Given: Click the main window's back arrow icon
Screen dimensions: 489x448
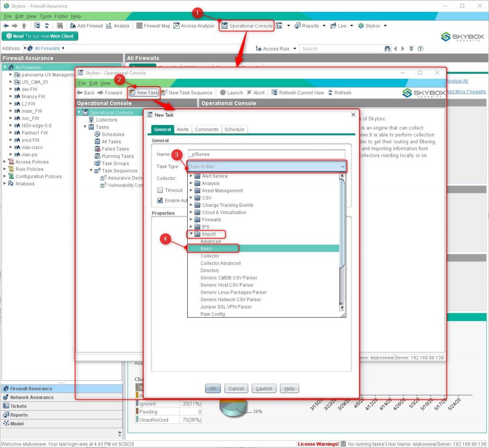Looking at the screenshot, I should pyautogui.click(x=6, y=26).
